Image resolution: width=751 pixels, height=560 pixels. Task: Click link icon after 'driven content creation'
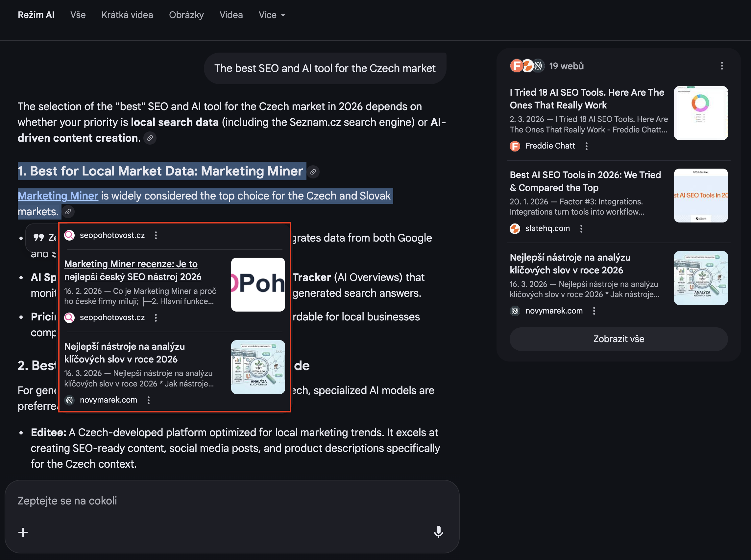(x=150, y=138)
